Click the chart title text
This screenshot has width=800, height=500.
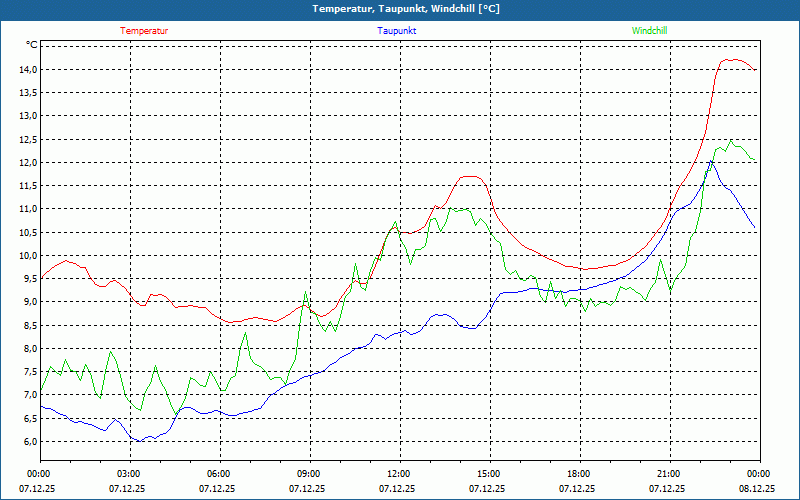click(406, 9)
